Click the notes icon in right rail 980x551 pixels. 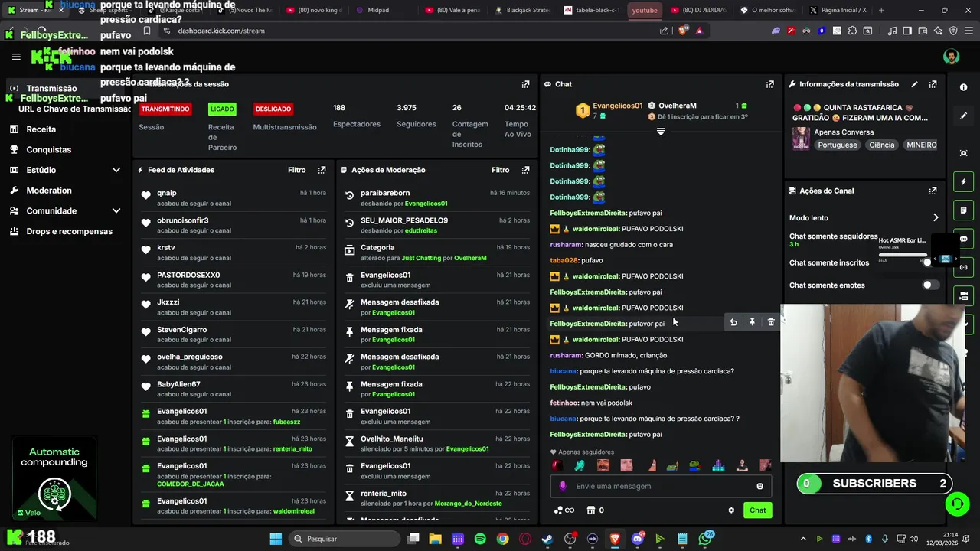(963, 210)
